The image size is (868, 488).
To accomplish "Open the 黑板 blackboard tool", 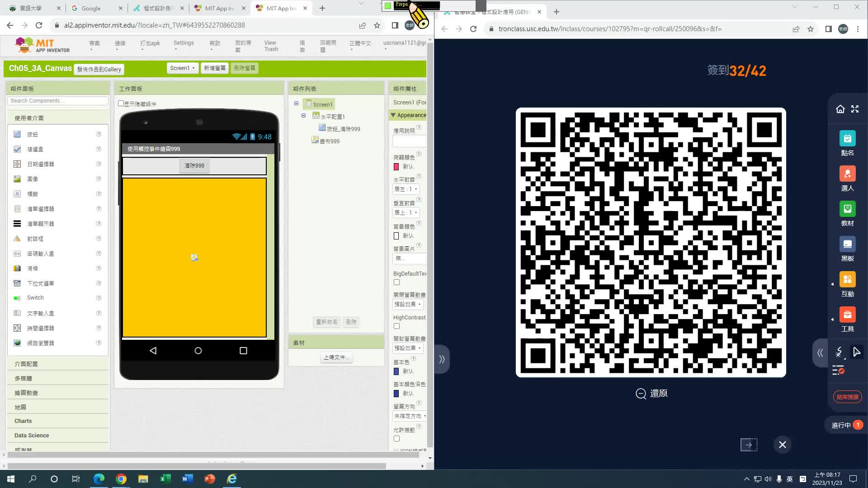I will (x=847, y=249).
